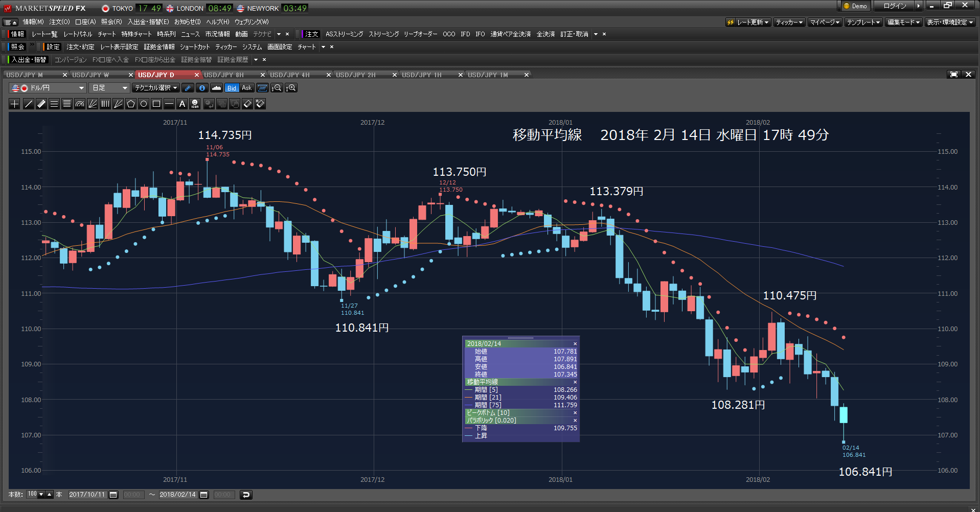The image size is (980, 512).
Task: Click the ストリーミング order button
Action: point(383,34)
